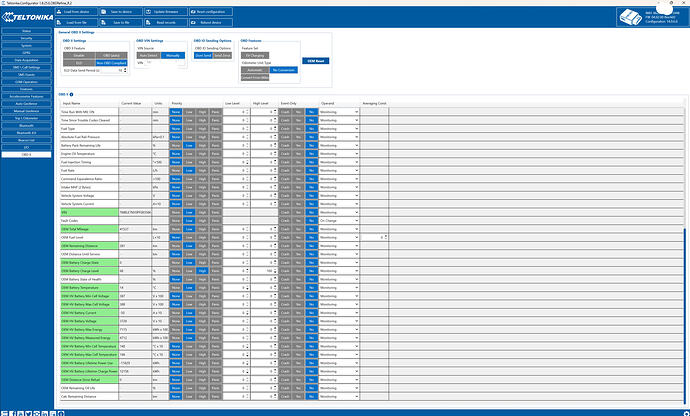Set OEM Fuel Level priority to Low
Screen dimensions: 690x416
(189, 237)
